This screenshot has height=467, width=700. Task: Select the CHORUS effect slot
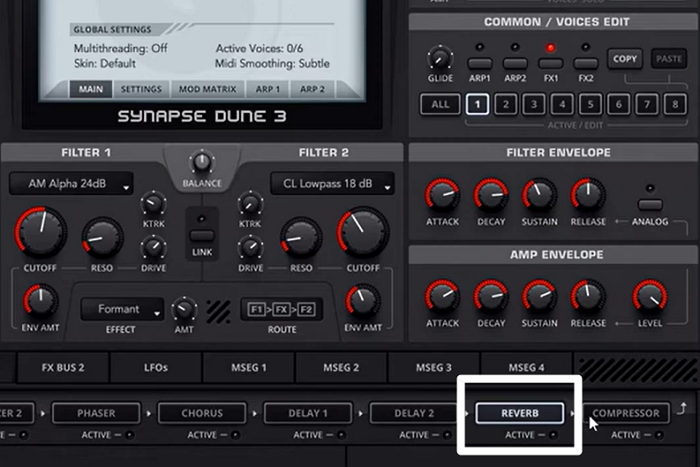pos(202,413)
